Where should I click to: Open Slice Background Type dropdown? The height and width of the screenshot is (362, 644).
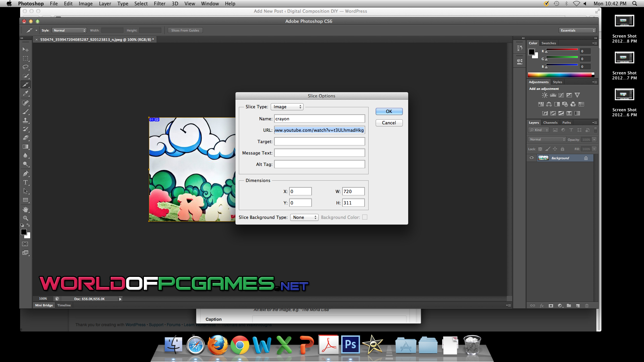coord(304,217)
